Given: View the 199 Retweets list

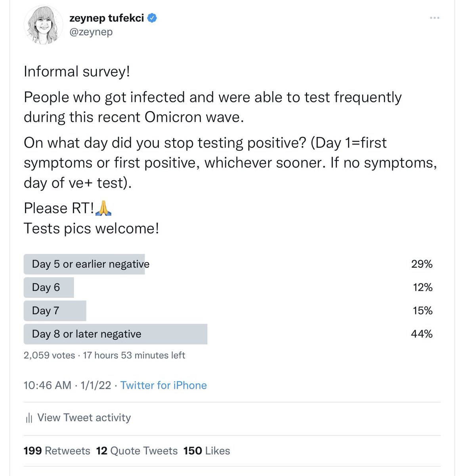Looking at the screenshot, I should (x=57, y=451).
